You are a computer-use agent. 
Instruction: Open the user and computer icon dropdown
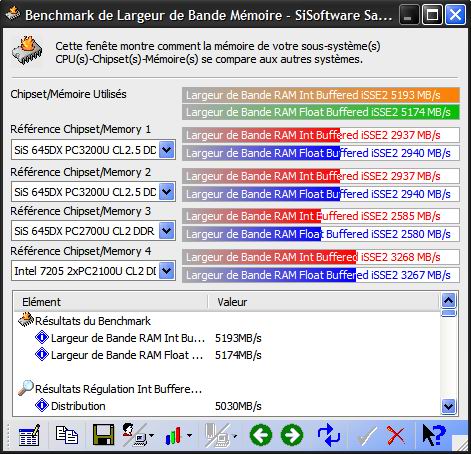tap(138, 435)
